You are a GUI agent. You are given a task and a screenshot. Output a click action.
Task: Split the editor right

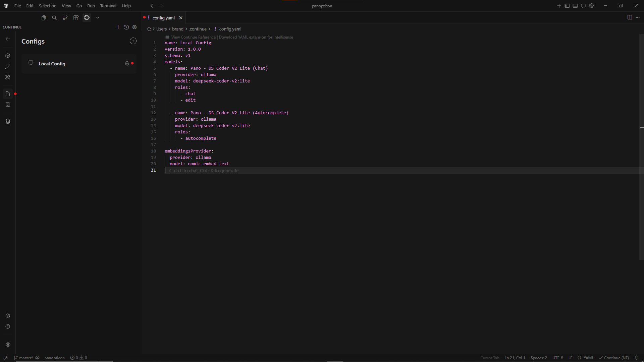coord(630,17)
